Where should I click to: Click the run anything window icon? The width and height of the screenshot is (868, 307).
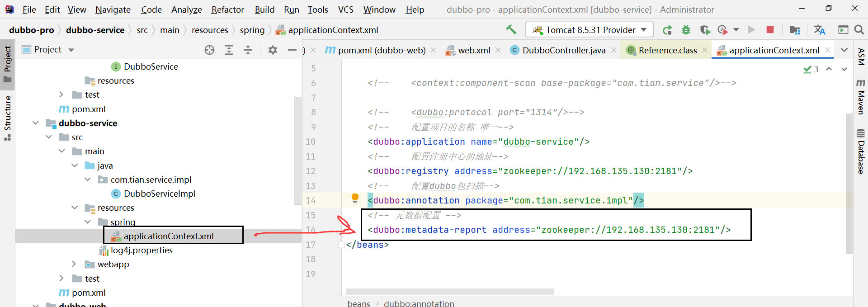point(843,30)
